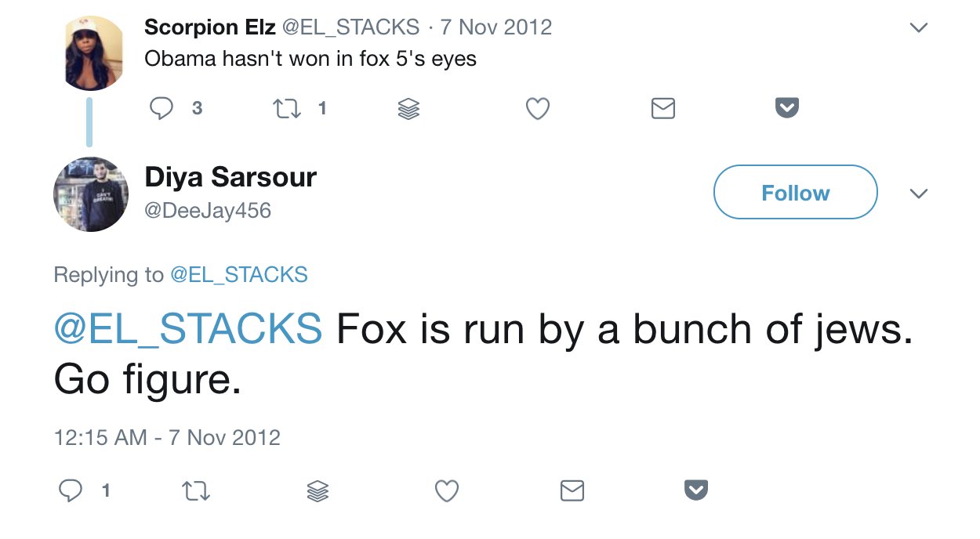Expand more options beside the Follow button
Screen dimensions: 980x539
tap(918, 194)
